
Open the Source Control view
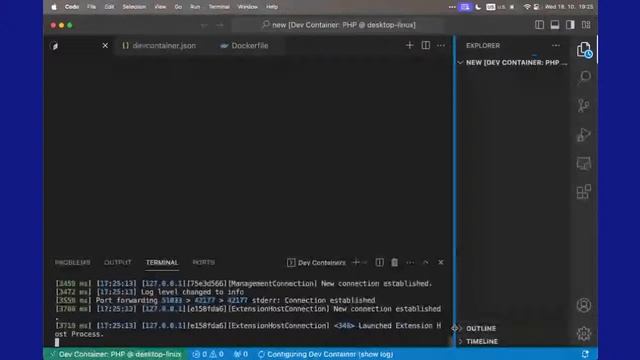click(x=584, y=106)
